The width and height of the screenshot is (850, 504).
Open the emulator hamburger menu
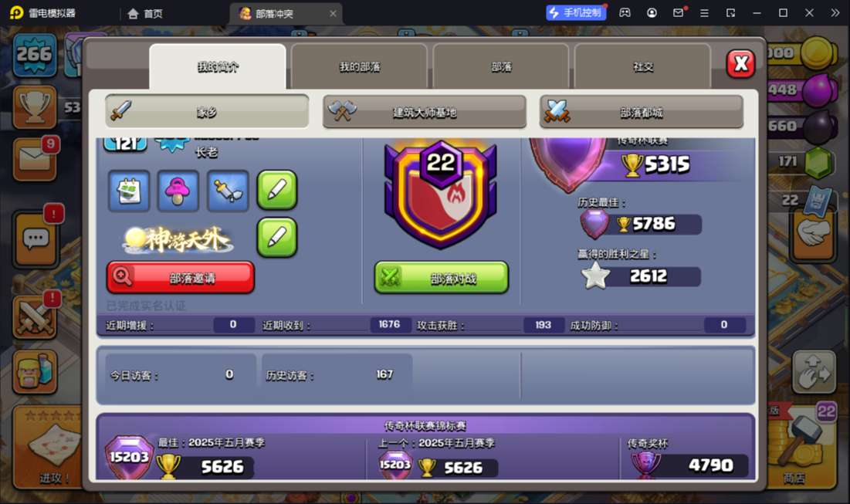704,12
